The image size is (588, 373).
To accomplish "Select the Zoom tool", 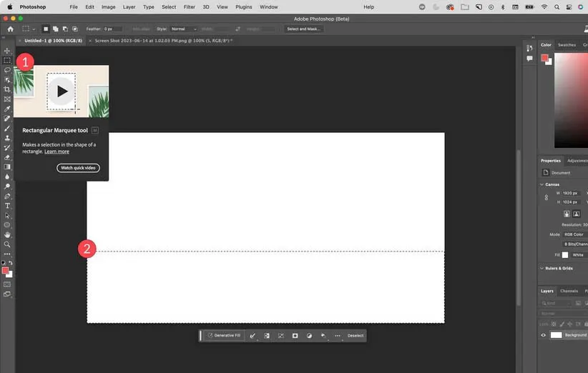I will [7, 244].
